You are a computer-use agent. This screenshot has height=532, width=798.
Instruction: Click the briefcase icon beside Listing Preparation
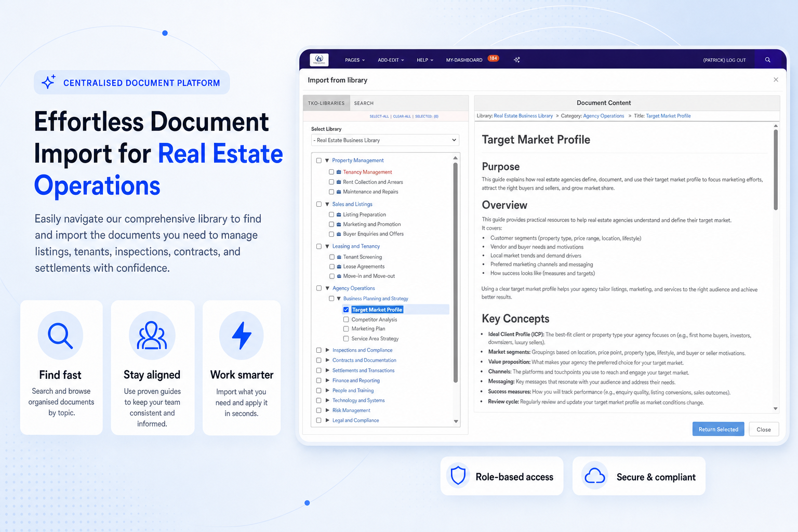339,215
